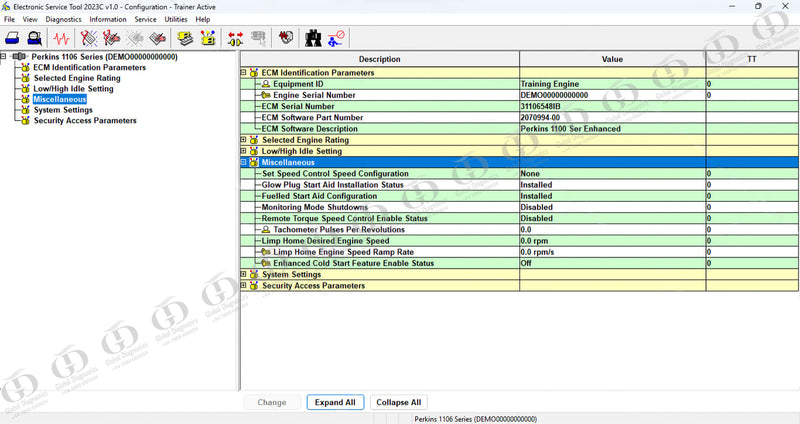Image resolution: width=800 pixels, height=424 pixels.
Task: Expand the System Settings grid group
Action: click(x=244, y=275)
